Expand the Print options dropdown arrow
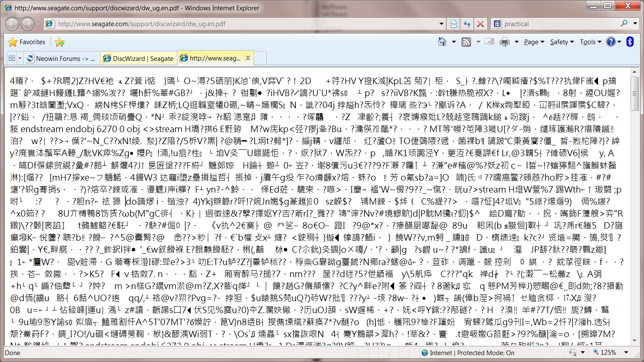Viewport: 644px width, 362px height. [516, 42]
